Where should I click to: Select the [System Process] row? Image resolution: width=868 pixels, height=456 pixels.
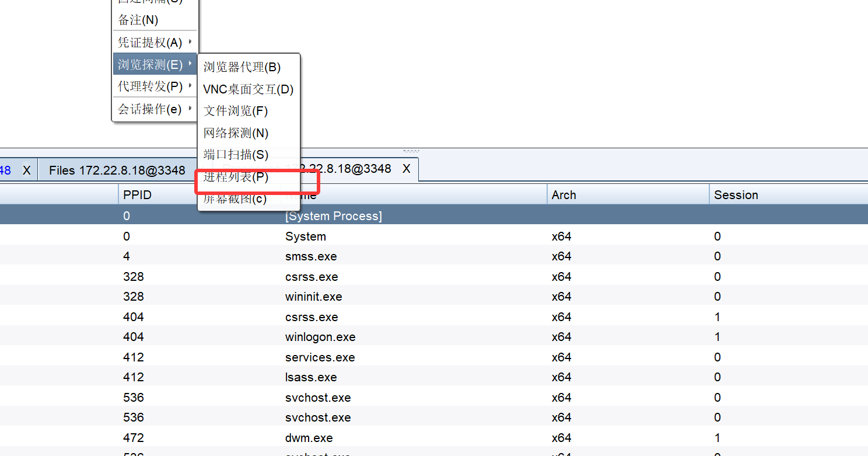[434, 216]
